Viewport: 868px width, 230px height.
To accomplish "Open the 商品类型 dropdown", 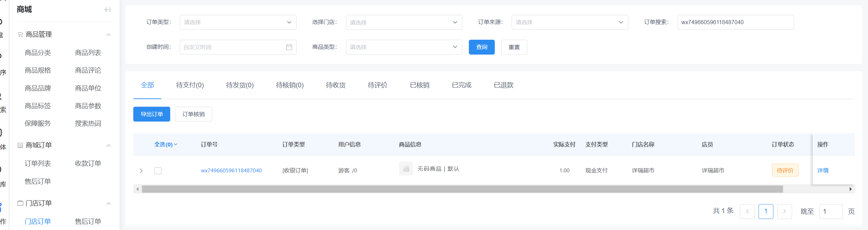I will pyautogui.click(x=404, y=47).
